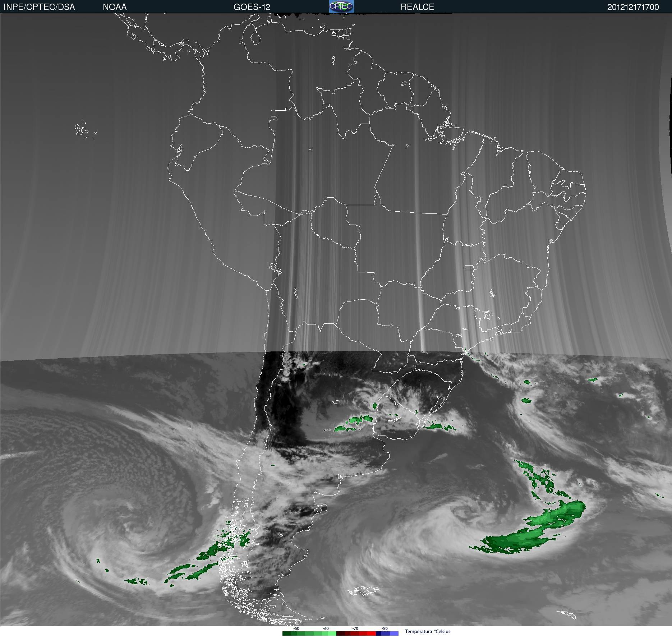This screenshot has width=672, height=636.
Task: Click the -50 legend value
Action: click(296, 628)
